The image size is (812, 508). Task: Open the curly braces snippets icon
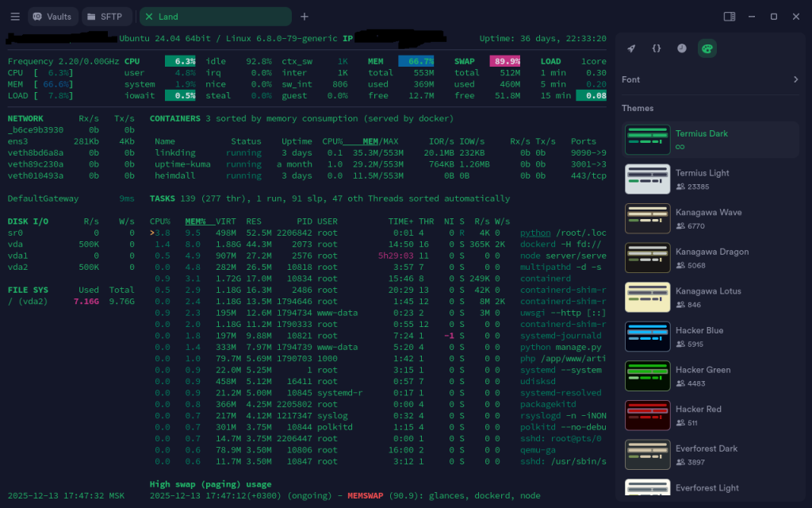click(657, 48)
